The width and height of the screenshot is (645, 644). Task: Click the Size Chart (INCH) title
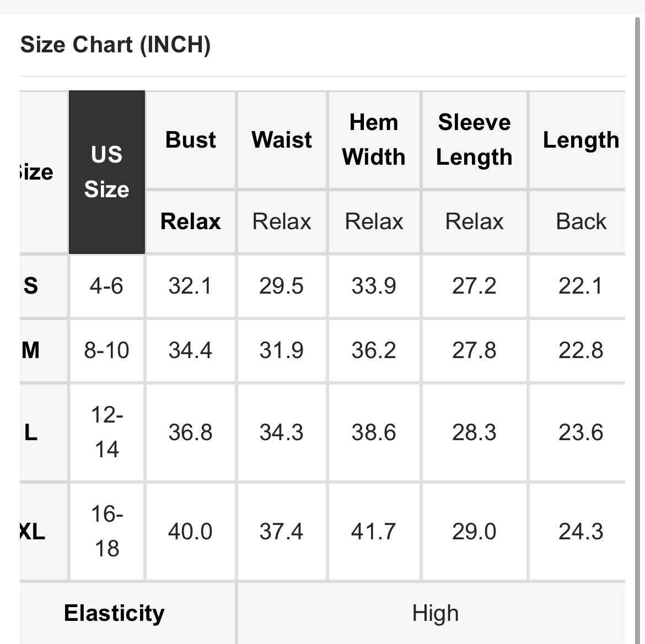click(115, 45)
